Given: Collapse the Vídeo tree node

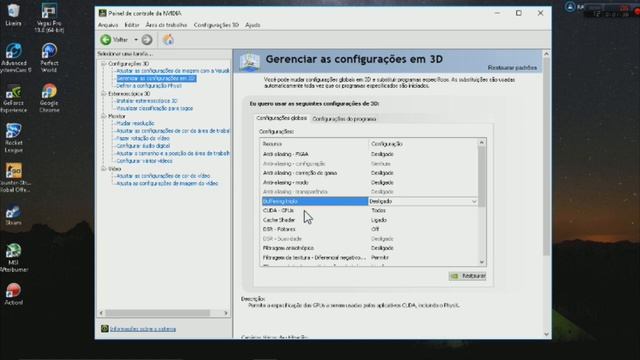Looking at the screenshot, I should click(x=103, y=169).
